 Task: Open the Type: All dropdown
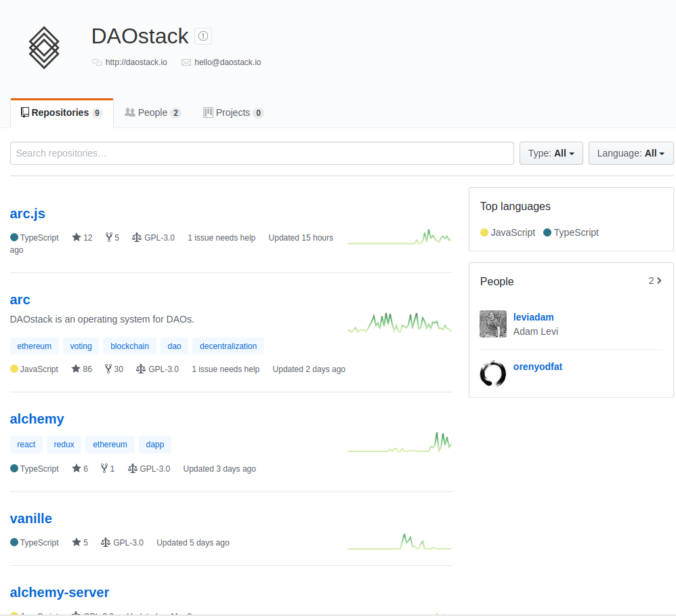pos(551,153)
